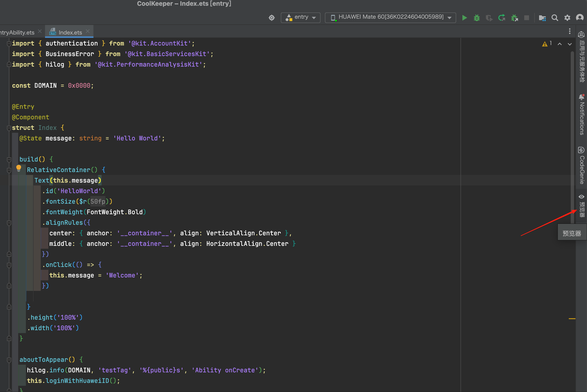Click the '@kit.BasicServicesKit' import string
587x392 pixels.
tap(167, 54)
